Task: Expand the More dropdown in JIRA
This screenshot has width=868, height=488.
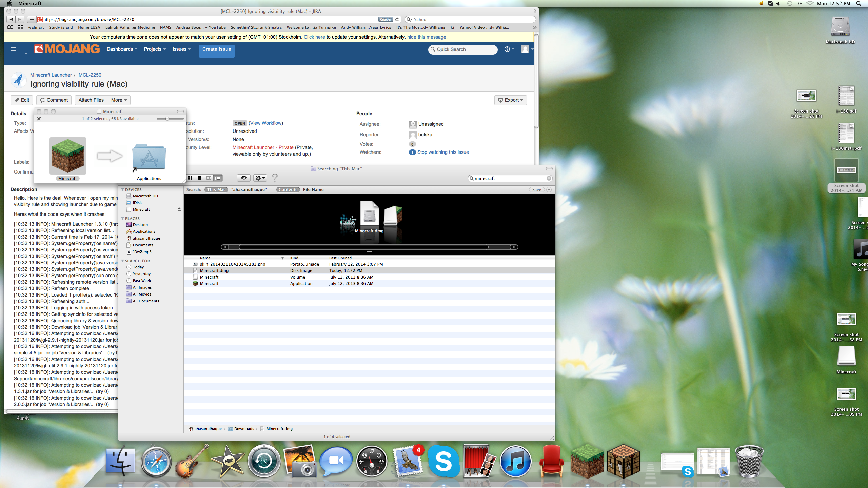Action: [x=119, y=100]
